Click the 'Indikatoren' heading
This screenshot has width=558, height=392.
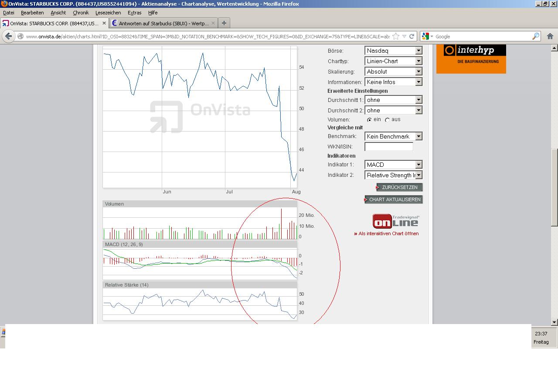[x=341, y=156]
